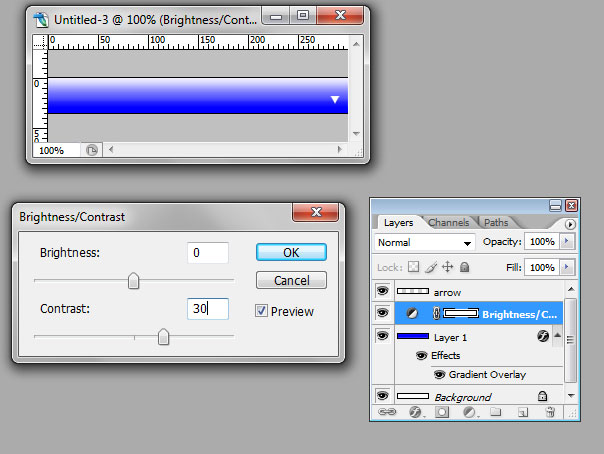Click the Brightness slider handle
This screenshot has height=454, width=604.
point(133,280)
